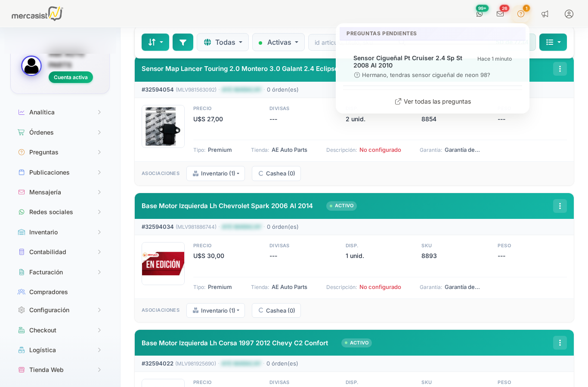The width and height of the screenshot is (588, 387).
Task: Expand the Publicaciones sidebar menu
Action: click(x=60, y=172)
